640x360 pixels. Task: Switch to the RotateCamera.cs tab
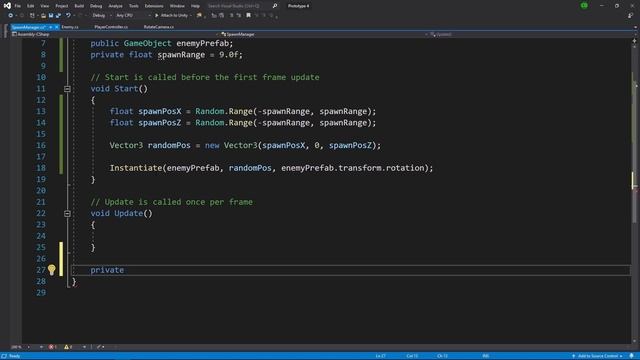(x=159, y=27)
